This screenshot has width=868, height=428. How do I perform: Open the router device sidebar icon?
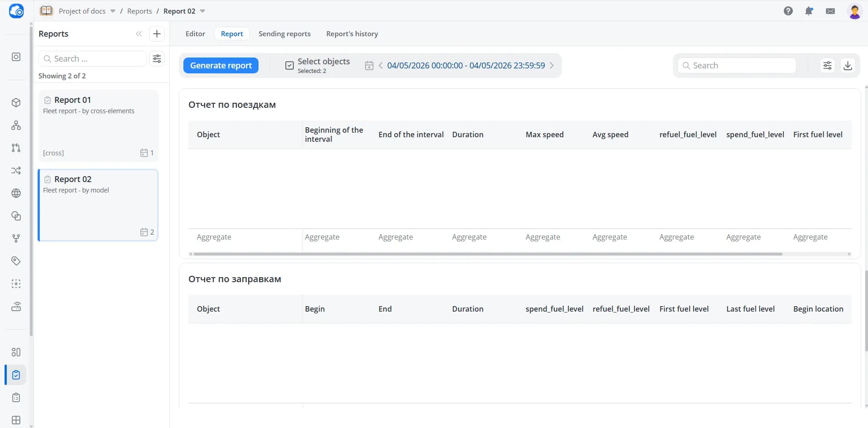[16, 306]
